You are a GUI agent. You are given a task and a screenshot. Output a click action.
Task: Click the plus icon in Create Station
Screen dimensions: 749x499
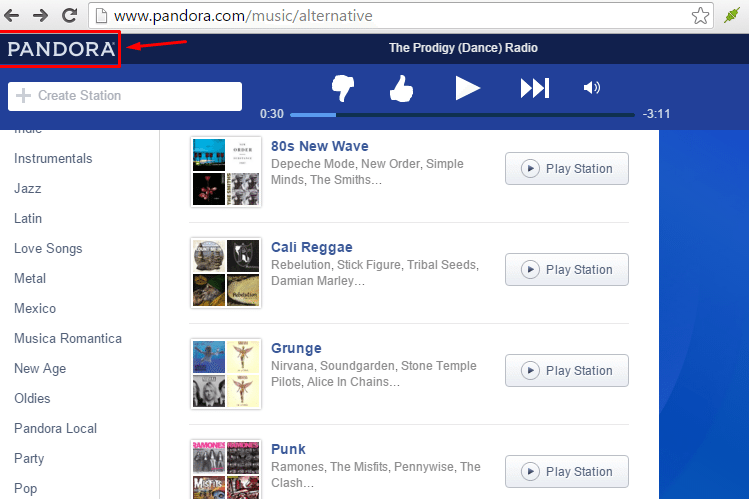(x=23, y=96)
